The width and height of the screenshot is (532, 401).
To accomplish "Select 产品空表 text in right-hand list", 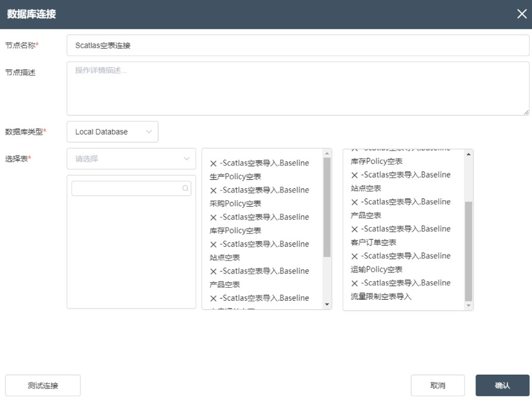I will point(366,216).
